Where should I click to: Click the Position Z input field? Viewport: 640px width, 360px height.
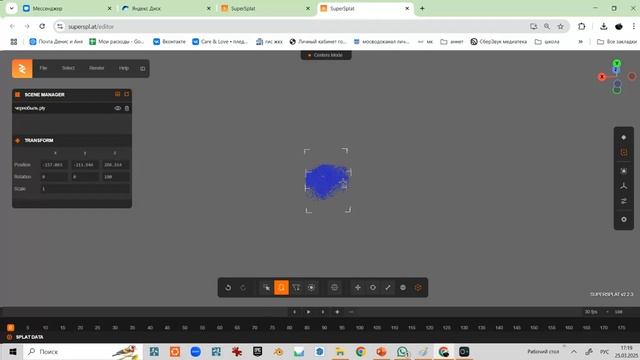[115, 165]
